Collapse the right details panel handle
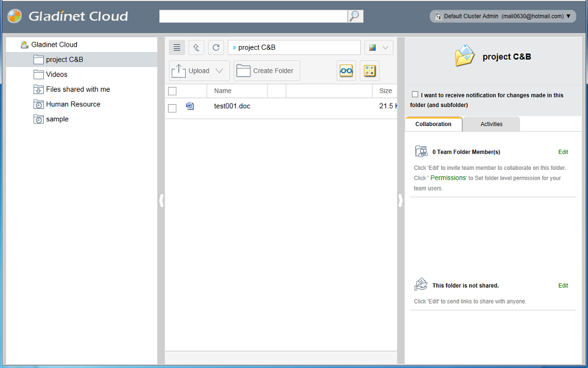 pyautogui.click(x=400, y=201)
